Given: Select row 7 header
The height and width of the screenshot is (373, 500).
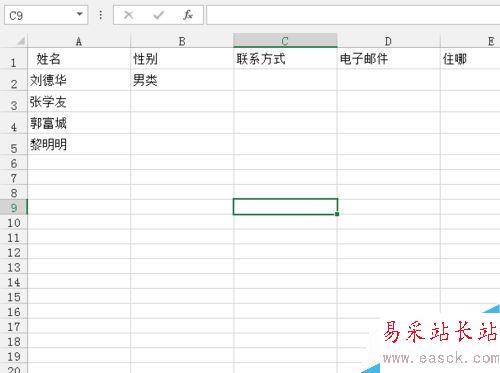Looking at the screenshot, I should pyautogui.click(x=14, y=178).
